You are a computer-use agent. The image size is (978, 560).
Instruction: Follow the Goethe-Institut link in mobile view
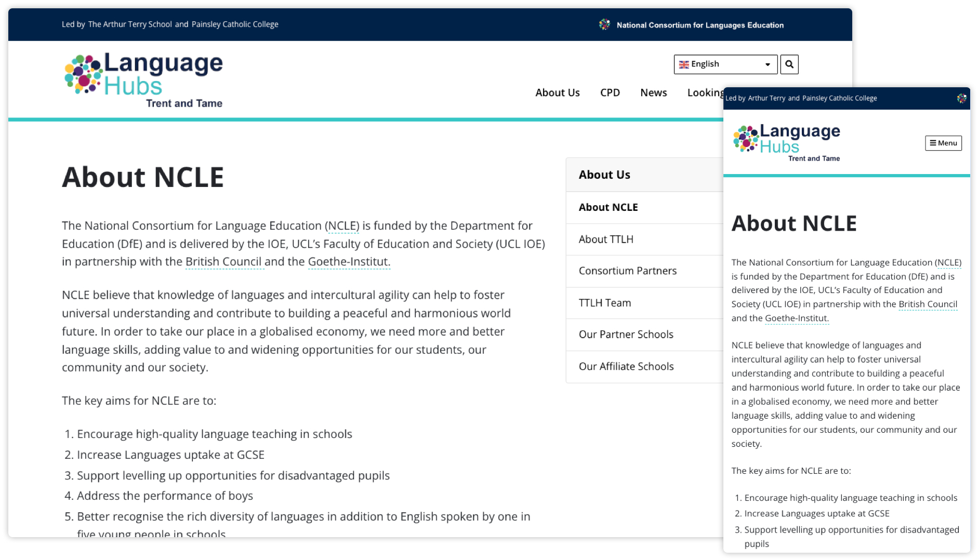[x=797, y=318]
